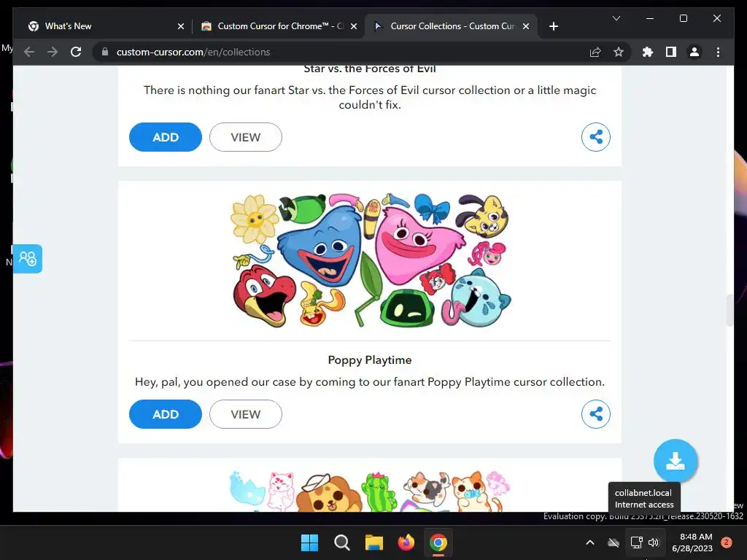Open Chrome's three-dot menu
The height and width of the screenshot is (560, 747).
pos(718,52)
